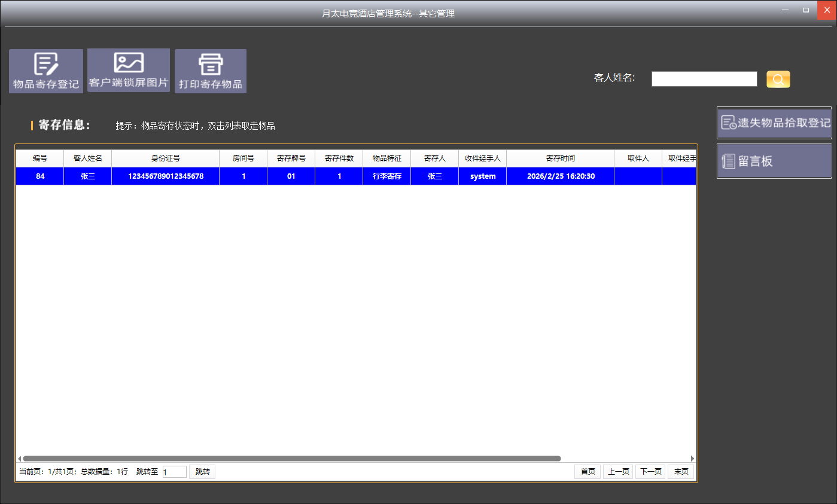Click the left scroll arrow of table

(x=19, y=459)
